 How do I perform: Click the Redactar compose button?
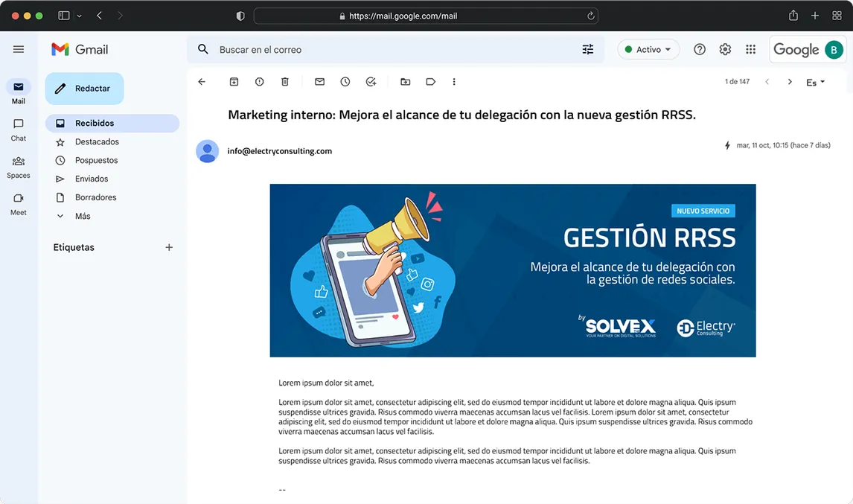(x=84, y=89)
